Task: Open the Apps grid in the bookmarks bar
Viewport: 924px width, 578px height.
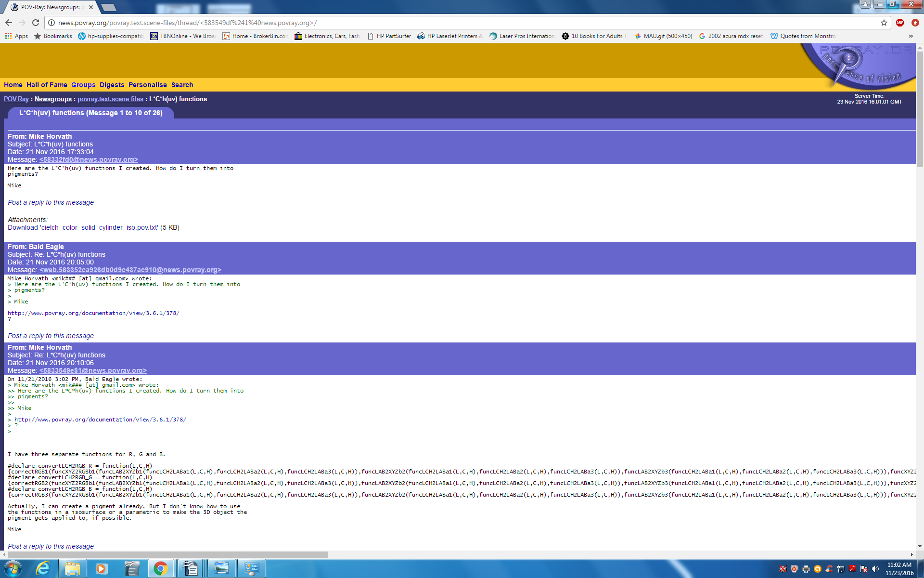Action: coord(16,36)
